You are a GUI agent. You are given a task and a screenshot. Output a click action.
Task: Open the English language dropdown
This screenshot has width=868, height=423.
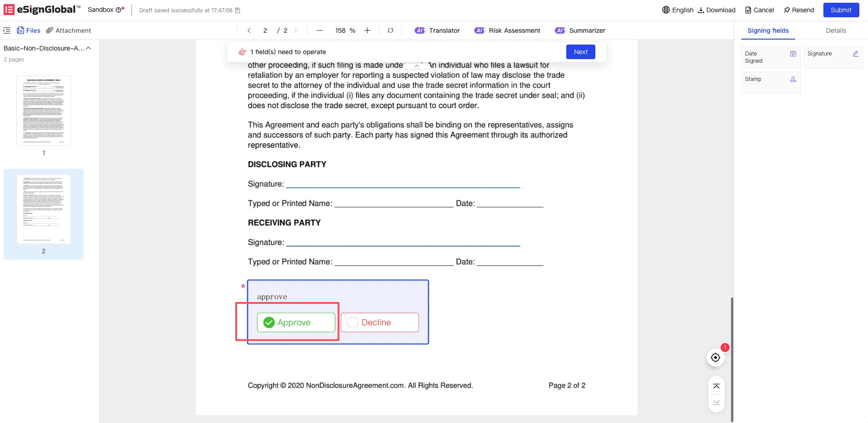click(678, 10)
